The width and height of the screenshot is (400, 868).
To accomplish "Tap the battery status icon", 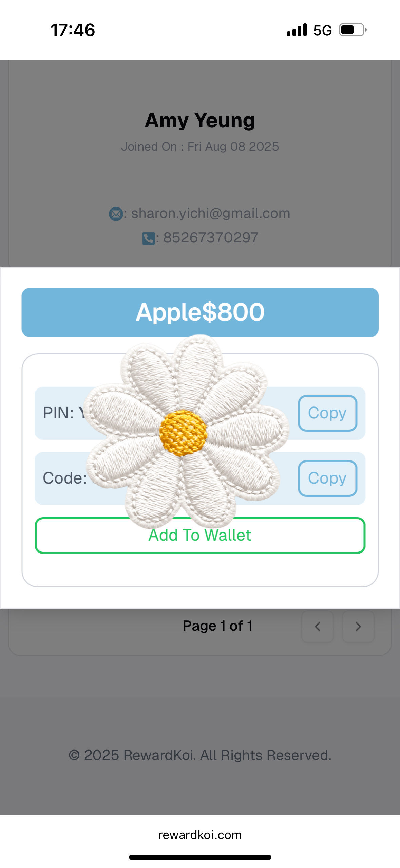I will click(353, 30).
